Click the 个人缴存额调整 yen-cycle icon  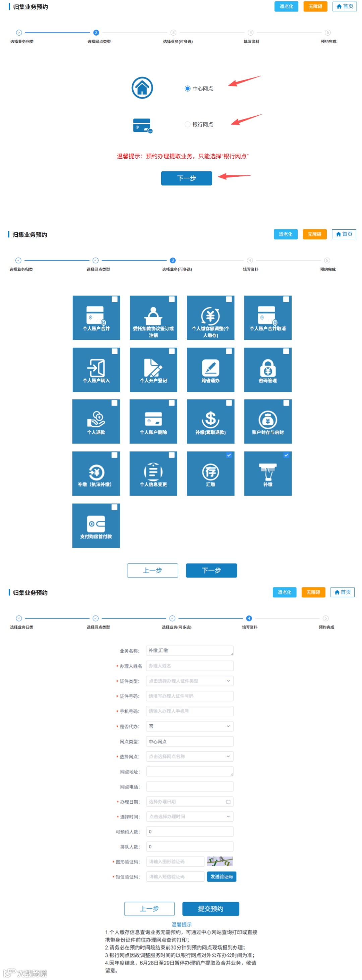210,316
